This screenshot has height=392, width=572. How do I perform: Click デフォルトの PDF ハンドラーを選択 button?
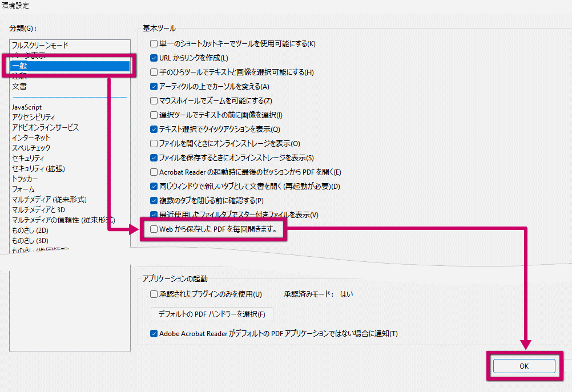click(x=212, y=314)
